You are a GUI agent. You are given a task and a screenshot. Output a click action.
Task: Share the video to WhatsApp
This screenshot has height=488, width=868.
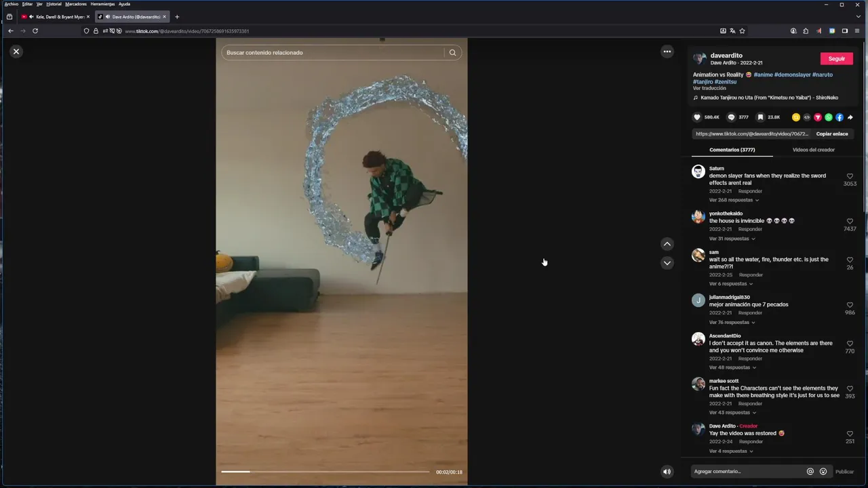click(x=829, y=117)
